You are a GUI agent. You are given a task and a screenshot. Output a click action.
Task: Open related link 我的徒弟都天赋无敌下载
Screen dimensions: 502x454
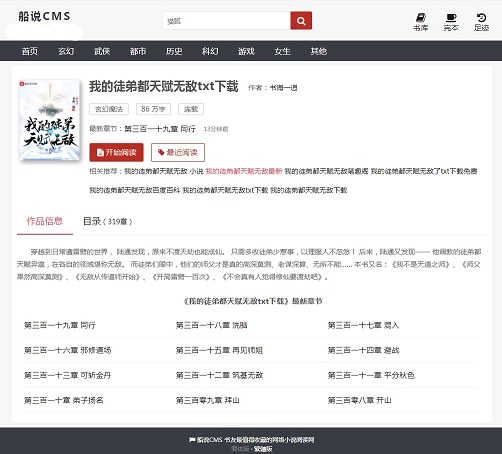pos(309,190)
